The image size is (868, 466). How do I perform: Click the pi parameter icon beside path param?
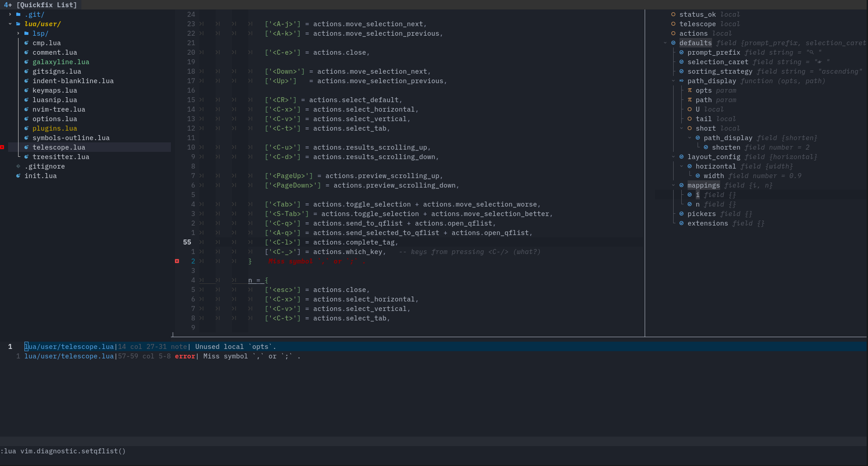click(x=689, y=100)
